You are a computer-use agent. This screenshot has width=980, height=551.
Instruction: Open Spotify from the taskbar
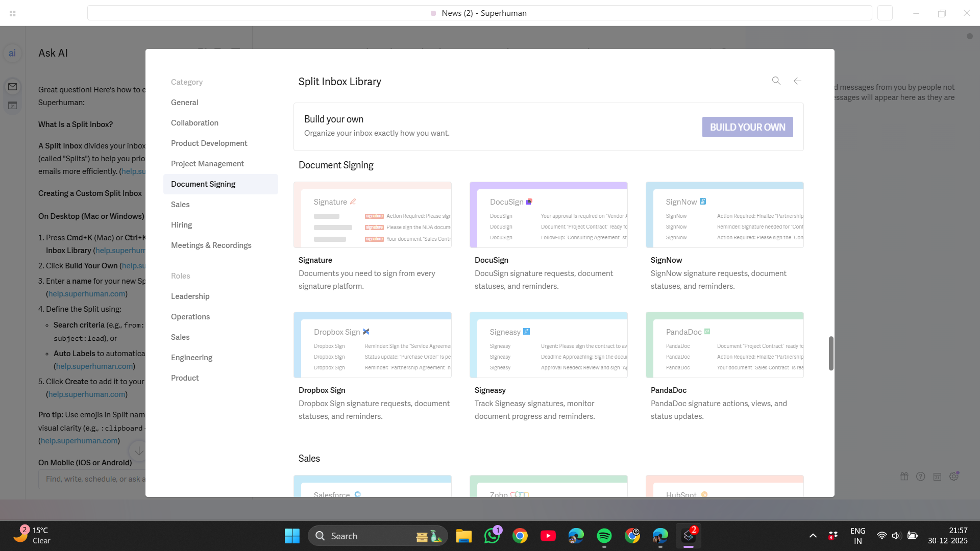coord(604,536)
